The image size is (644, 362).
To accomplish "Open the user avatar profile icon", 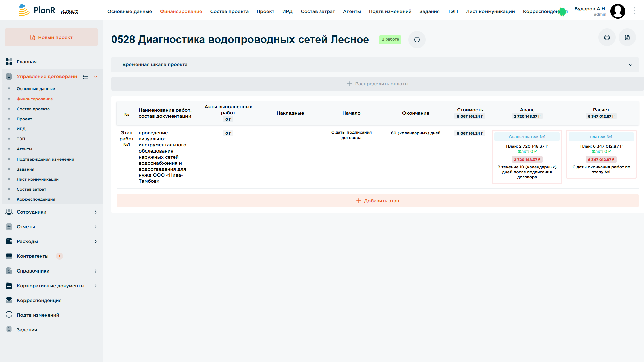I will 618,11.
